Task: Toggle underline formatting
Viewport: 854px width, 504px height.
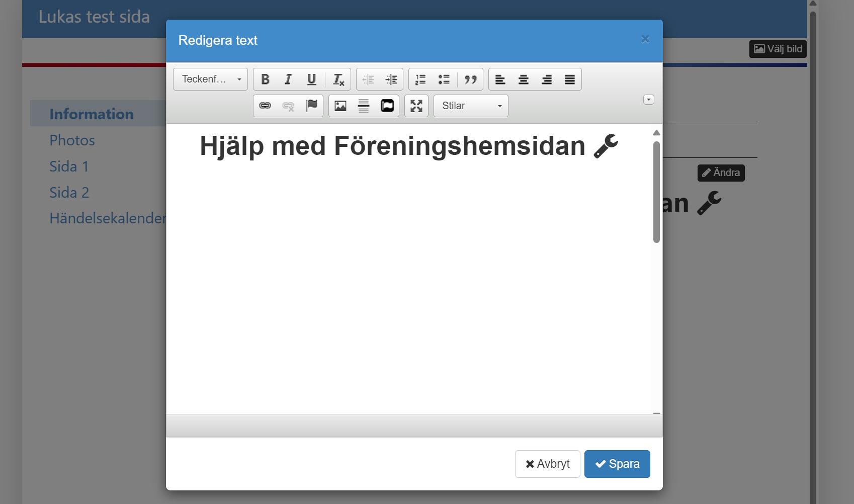Action: (x=311, y=79)
